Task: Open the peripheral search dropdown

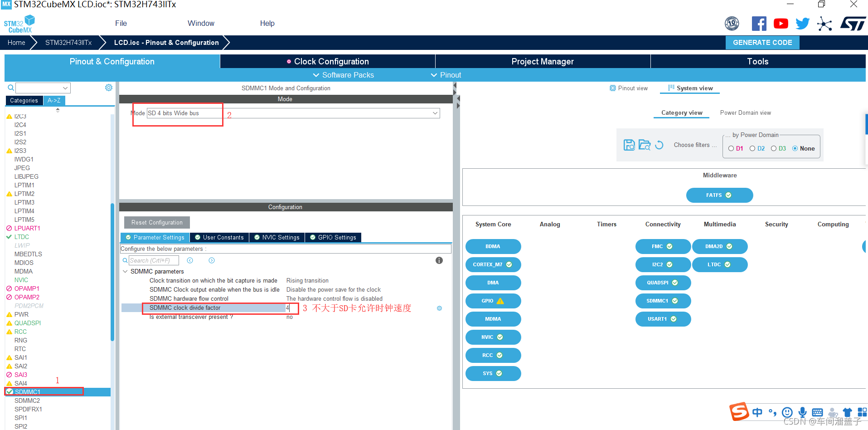Action: point(65,88)
